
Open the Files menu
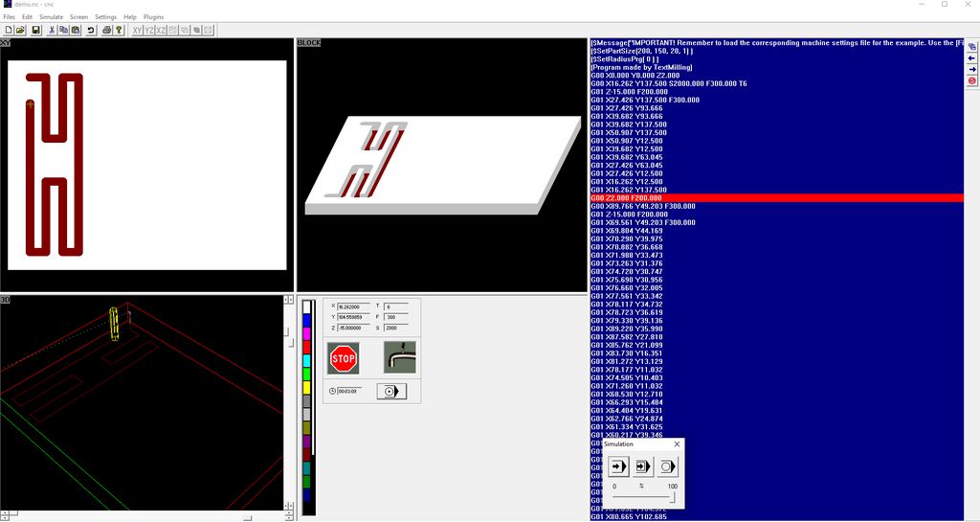(10, 17)
